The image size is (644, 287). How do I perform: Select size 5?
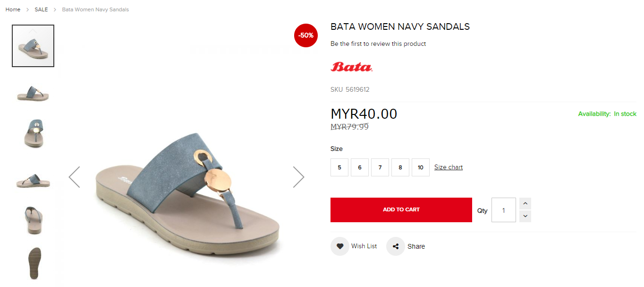click(x=339, y=167)
